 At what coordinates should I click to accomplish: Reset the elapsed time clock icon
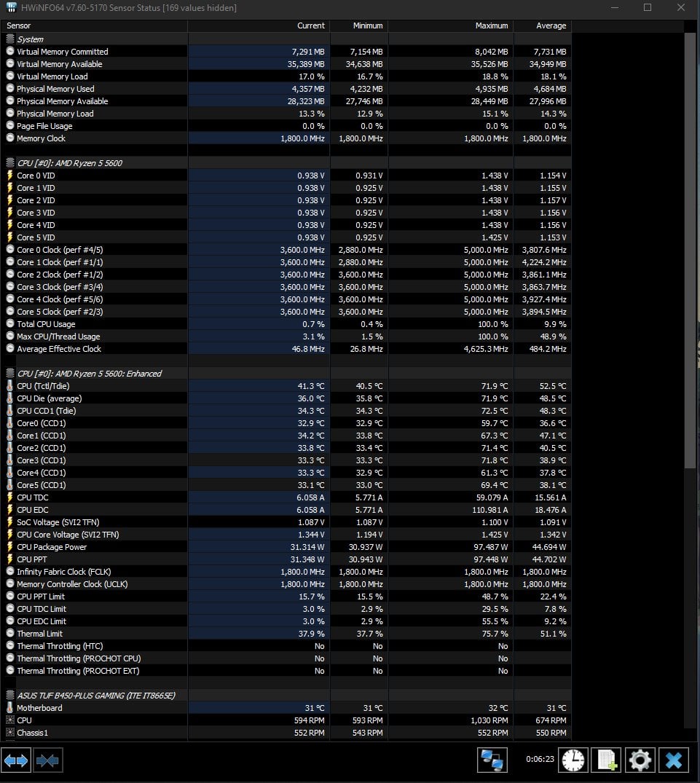pyautogui.click(x=573, y=760)
